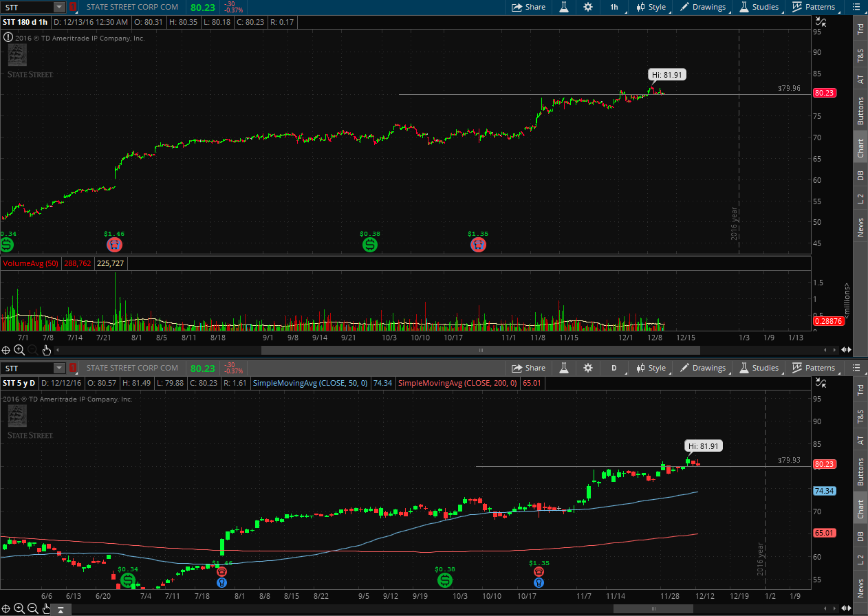Screen dimensions: 868x616
Task: Expand time axis arrows on top chart
Action: 846,350
